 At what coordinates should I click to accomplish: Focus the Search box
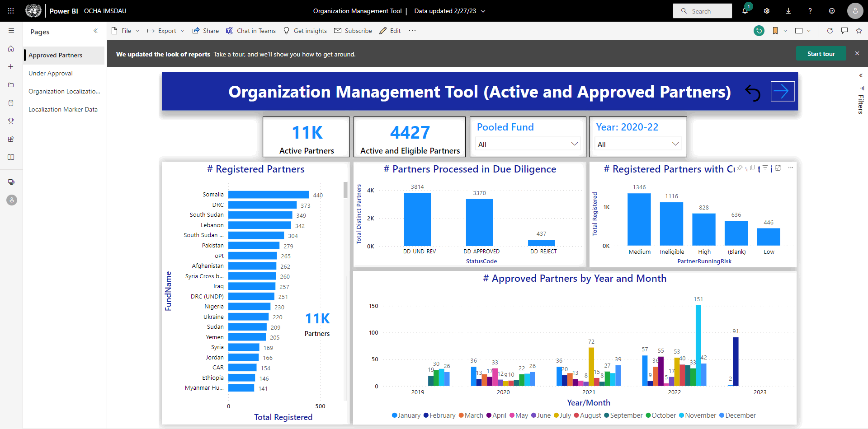(x=703, y=11)
